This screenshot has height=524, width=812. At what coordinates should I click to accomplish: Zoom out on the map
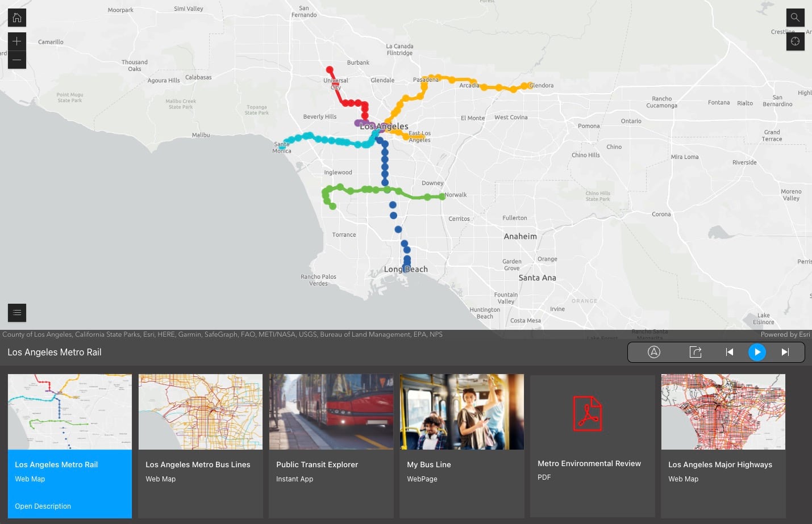click(x=16, y=60)
